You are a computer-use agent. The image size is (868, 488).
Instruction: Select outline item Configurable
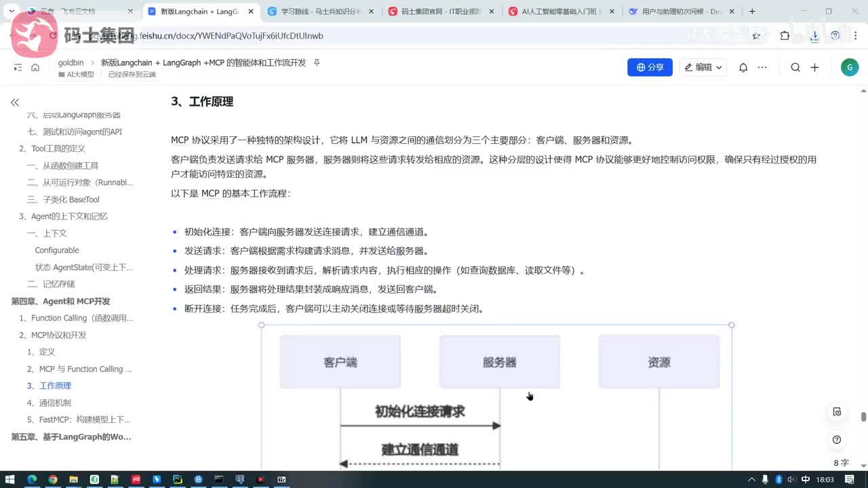click(57, 250)
